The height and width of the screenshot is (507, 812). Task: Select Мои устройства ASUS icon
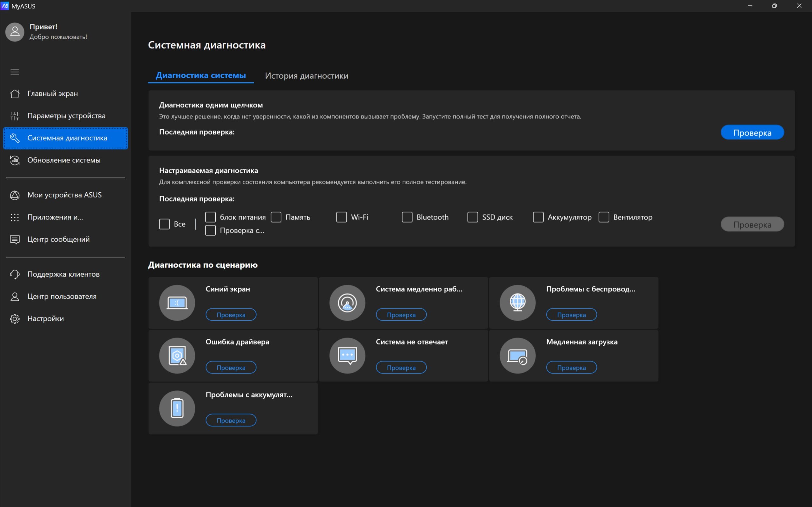click(15, 195)
